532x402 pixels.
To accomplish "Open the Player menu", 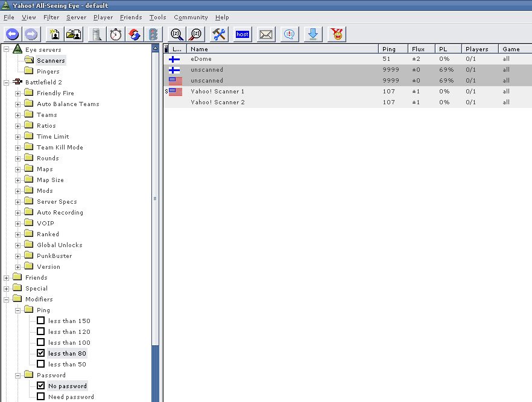I will click(x=103, y=17).
